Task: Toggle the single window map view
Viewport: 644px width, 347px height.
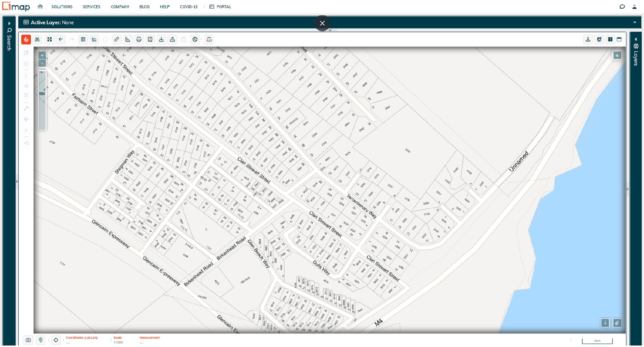Action: pos(619,39)
